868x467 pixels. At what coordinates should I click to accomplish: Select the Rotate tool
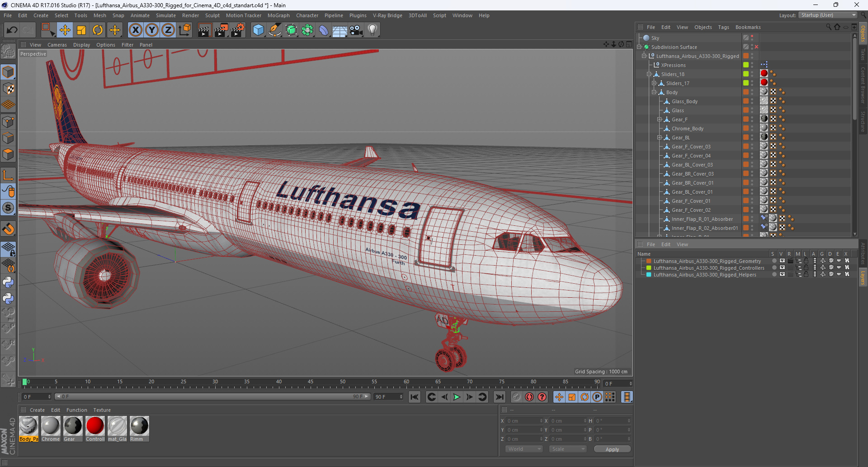[x=98, y=30]
